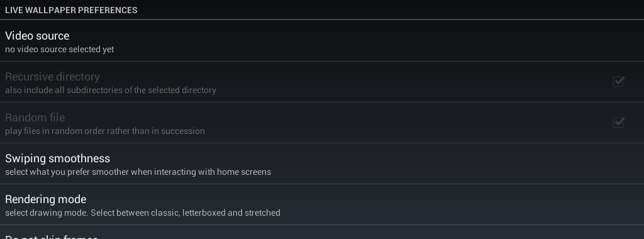
Task: Select the partially visible Do not skip frames item
Action: [x=322, y=233]
